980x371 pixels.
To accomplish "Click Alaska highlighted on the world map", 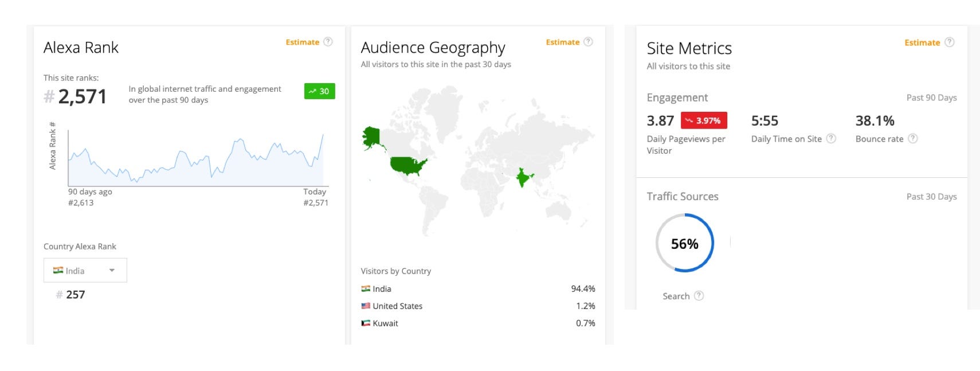I will [372, 137].
